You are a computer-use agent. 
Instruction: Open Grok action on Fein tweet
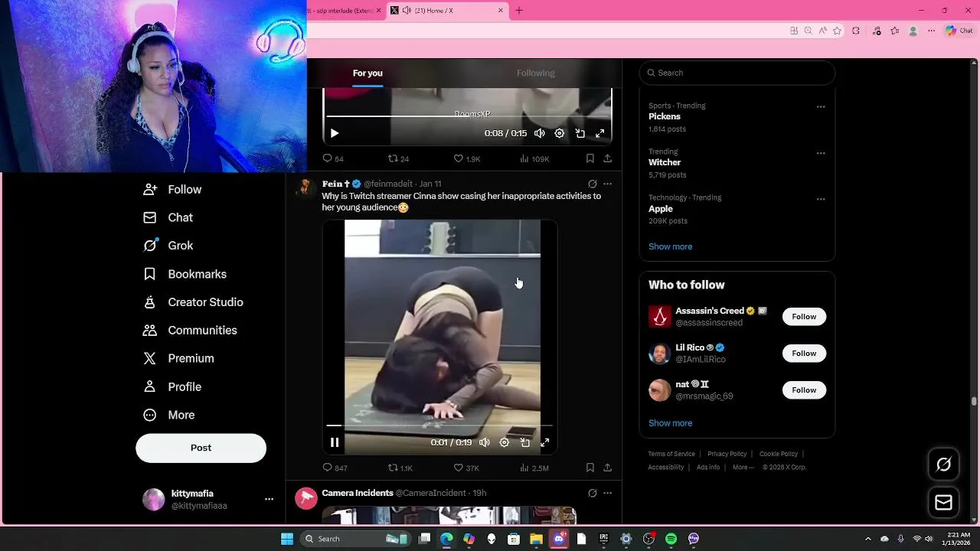(592, 184)
